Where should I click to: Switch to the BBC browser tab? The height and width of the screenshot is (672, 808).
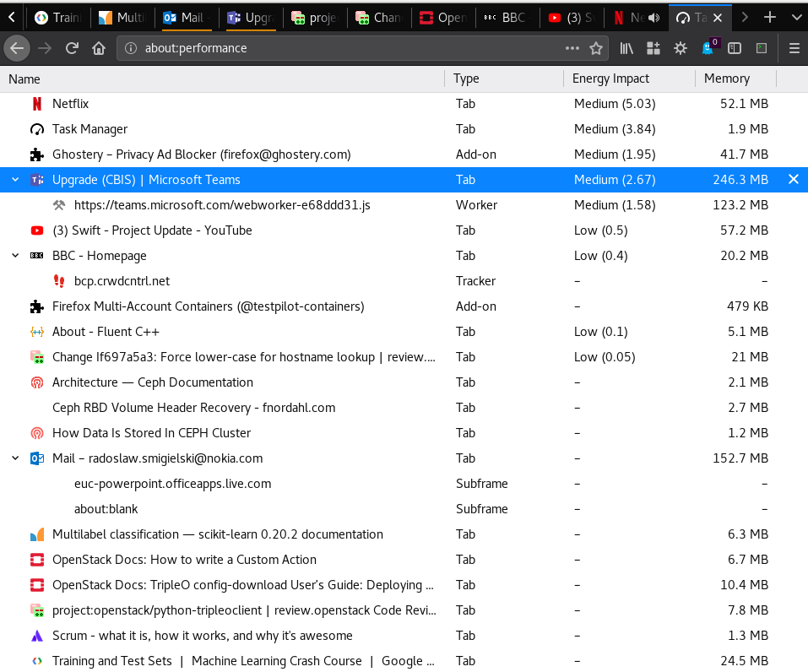(507, 18)
